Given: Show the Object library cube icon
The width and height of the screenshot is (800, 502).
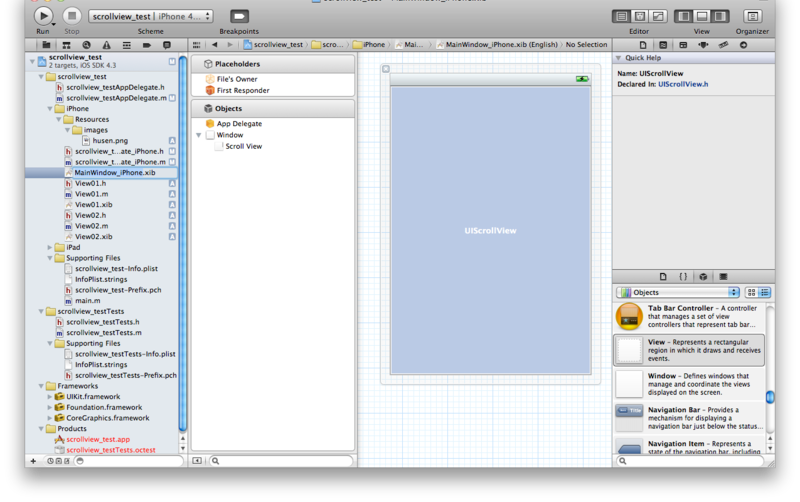Looking at the screenshot, I should point(703,277).
